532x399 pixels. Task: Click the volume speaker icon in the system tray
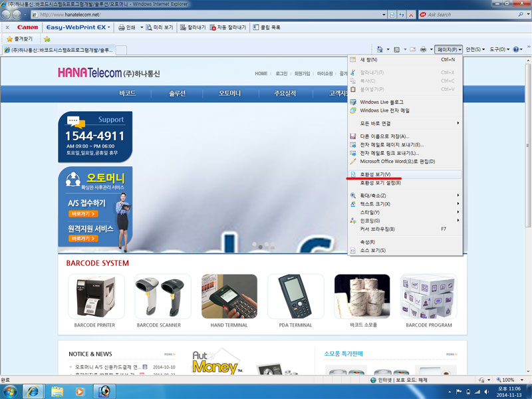pos(487,392)
